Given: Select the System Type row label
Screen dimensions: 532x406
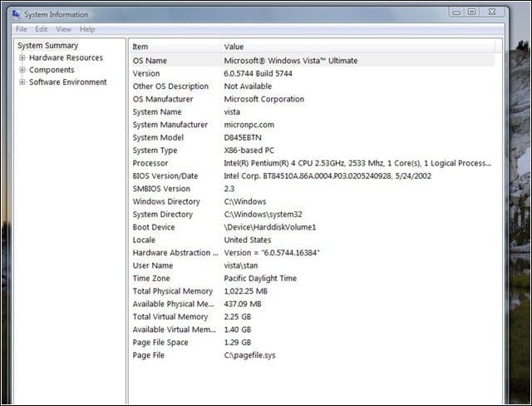Looking at the screenshot, I should tap(155, 151).
